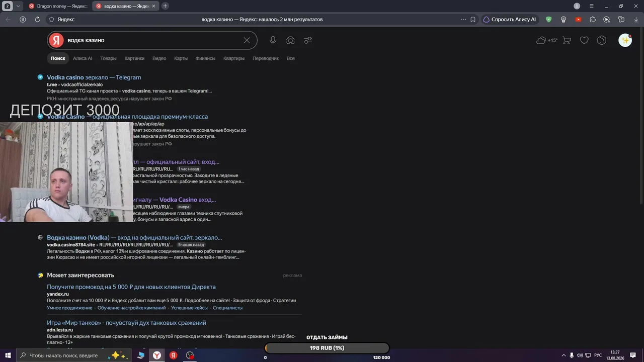The width and height of the screenshot is (644, 362).
Task: Open the Vodka Casino официальная площадка премиум-класса result
Action: 127,117
